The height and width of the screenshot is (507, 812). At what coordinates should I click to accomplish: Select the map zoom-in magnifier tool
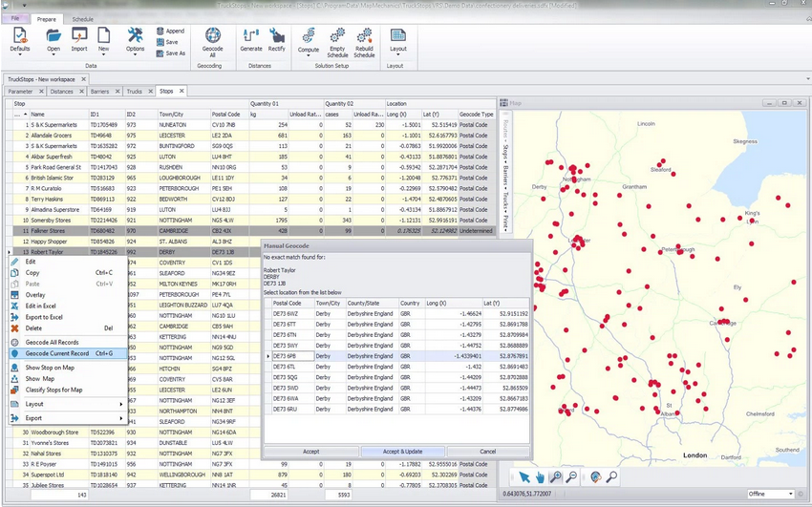pyautogui.click(x=556, y=476)
